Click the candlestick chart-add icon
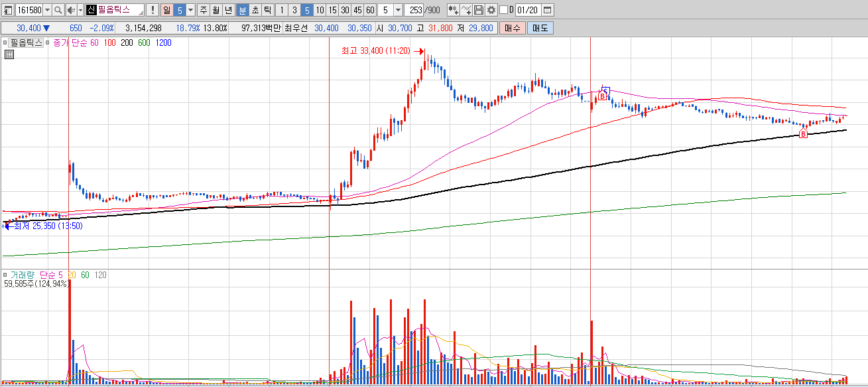This screenshot has height=387, width=868. 454,10
